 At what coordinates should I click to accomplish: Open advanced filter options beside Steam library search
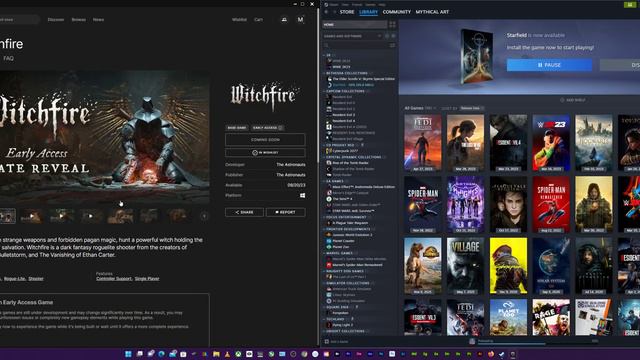coord(392,45)
